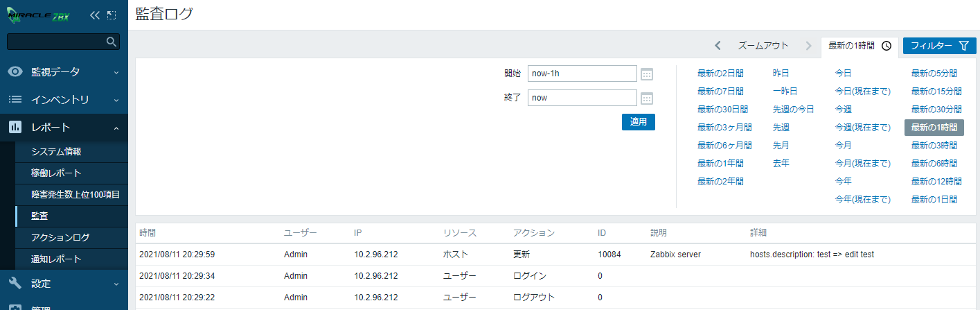Expand the インベントリ menu

[x=64, y=99]
